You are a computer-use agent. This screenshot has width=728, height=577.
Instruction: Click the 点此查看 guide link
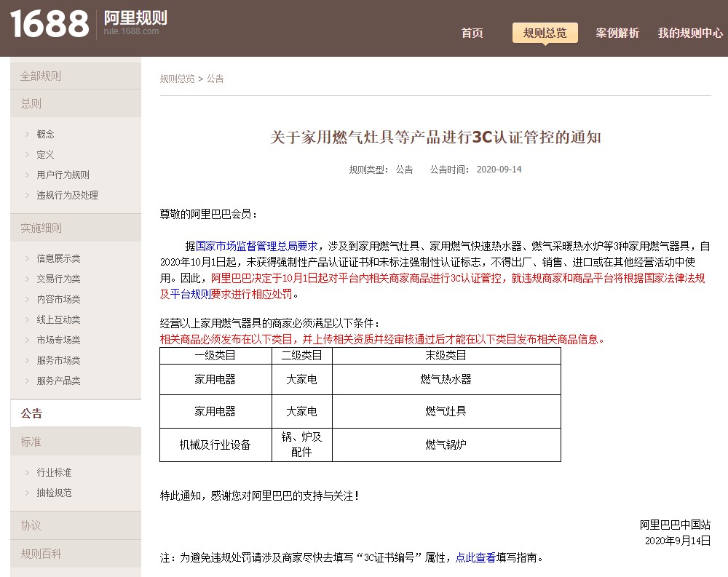[x=475, y=557]
